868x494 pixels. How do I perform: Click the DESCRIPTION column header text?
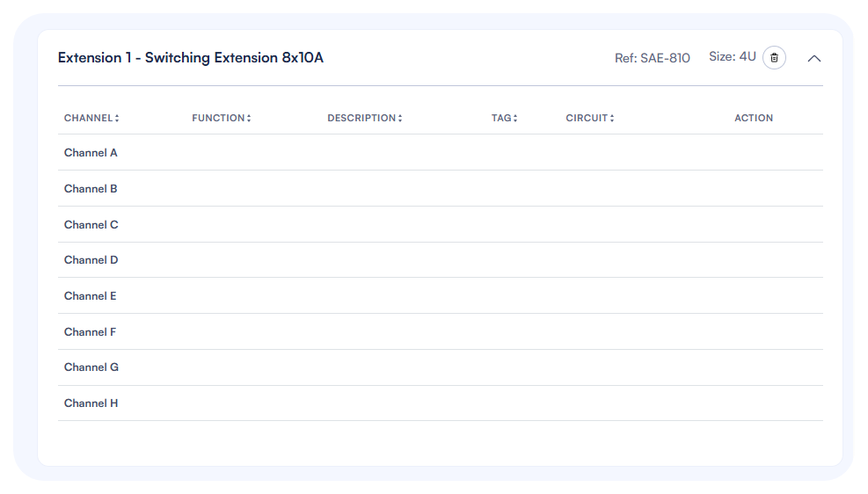click(361, 118)
